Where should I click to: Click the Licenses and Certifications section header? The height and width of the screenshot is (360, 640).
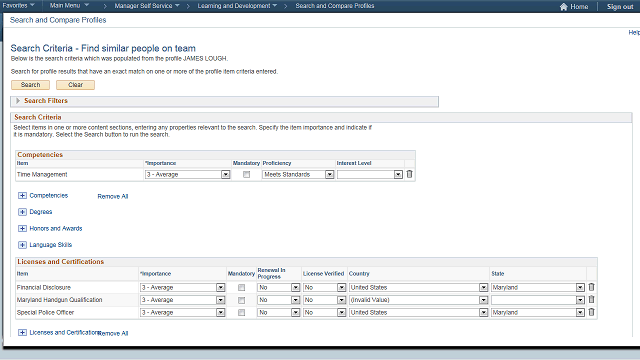coord(60,262)
